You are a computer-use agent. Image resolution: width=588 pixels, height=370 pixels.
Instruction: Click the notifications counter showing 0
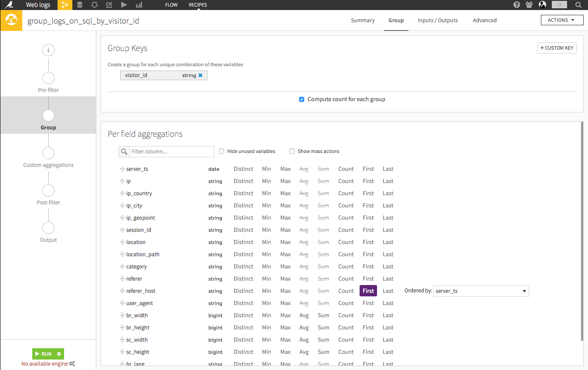point(559,5)
